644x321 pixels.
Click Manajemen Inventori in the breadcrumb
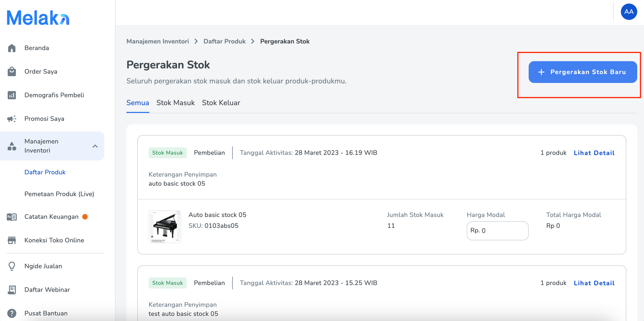(x=158, y=41)
